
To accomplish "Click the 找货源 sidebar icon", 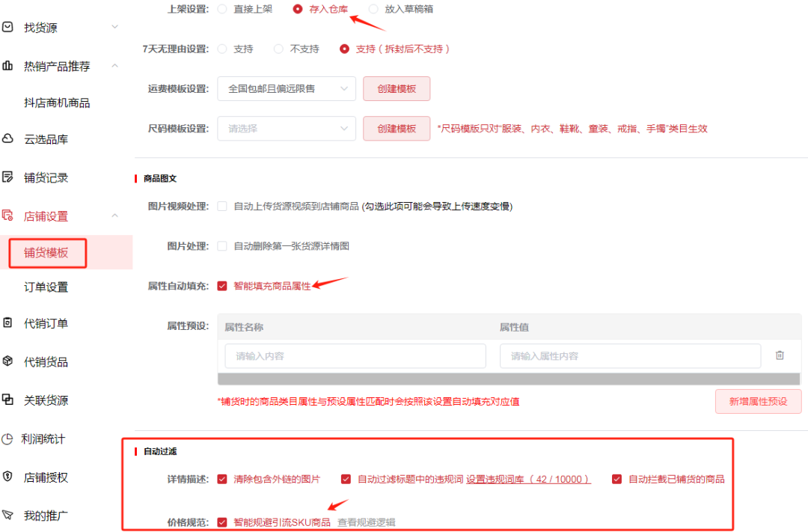I will click(7, 27).
